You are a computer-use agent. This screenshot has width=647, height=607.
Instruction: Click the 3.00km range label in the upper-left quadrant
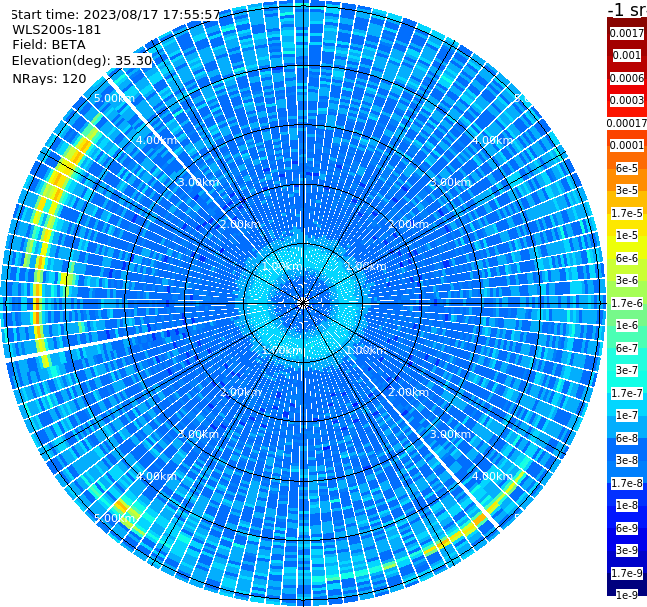tap(198, 182)
